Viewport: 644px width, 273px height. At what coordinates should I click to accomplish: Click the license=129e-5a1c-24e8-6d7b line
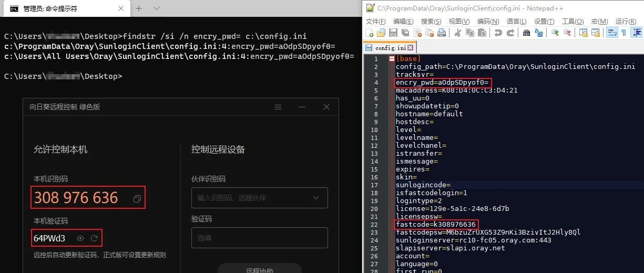coord(453,209)
